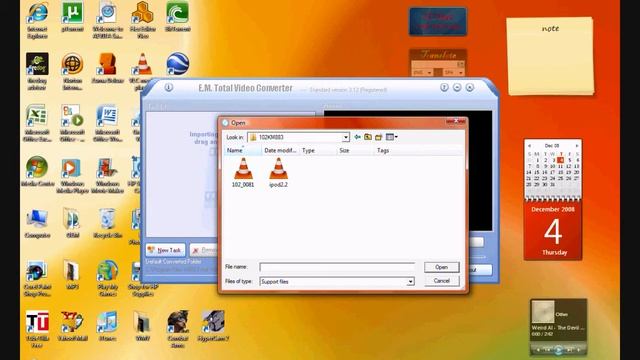Open the Counter Strike desktop shortcut

click(178, 329)
